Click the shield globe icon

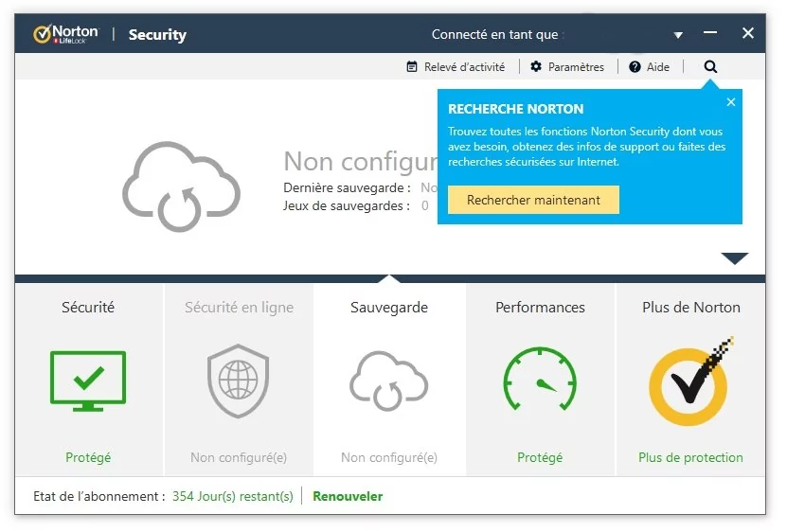tap(238, 381)
